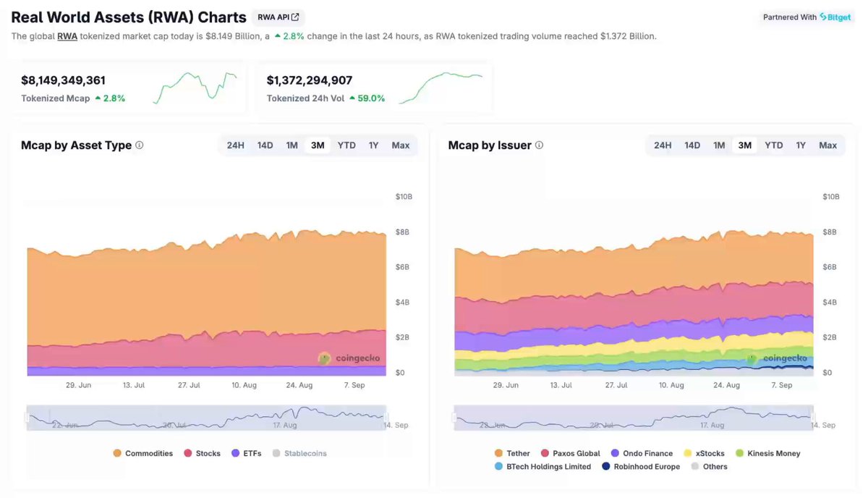Grab the right range handle under Asset Type chart
868x498 pixels.
[x=386, y=418]
